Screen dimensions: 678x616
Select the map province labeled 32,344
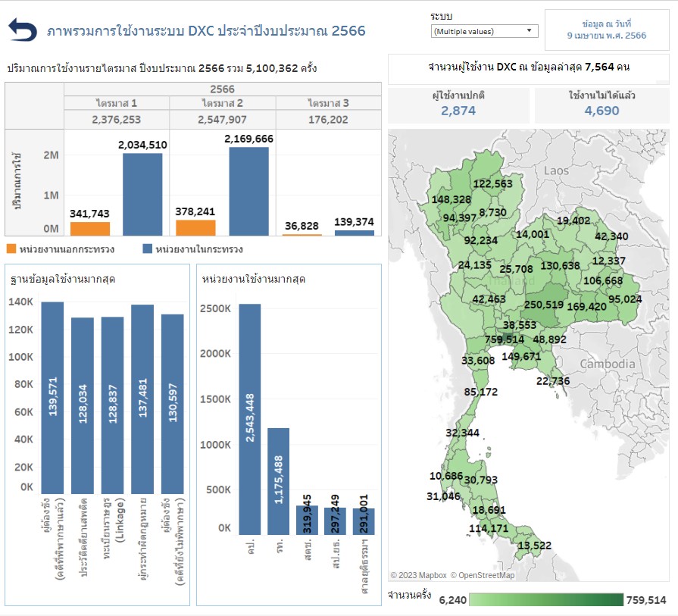463,433
